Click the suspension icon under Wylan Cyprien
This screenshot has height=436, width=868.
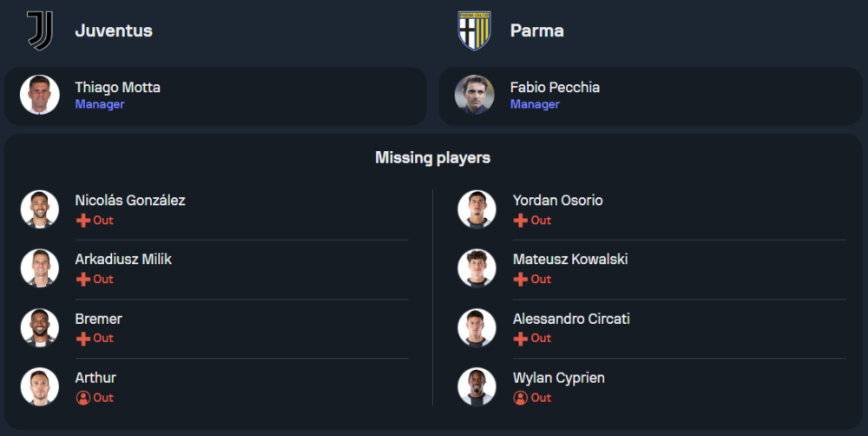click(x=521, y=398)
